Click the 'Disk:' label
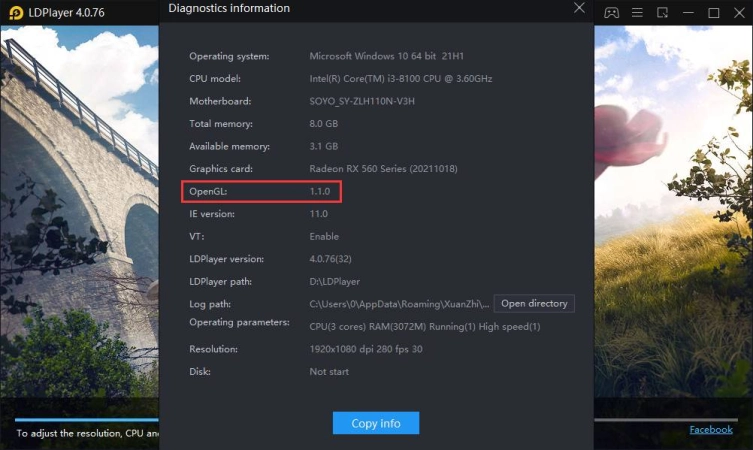 [x=200, y=372]
